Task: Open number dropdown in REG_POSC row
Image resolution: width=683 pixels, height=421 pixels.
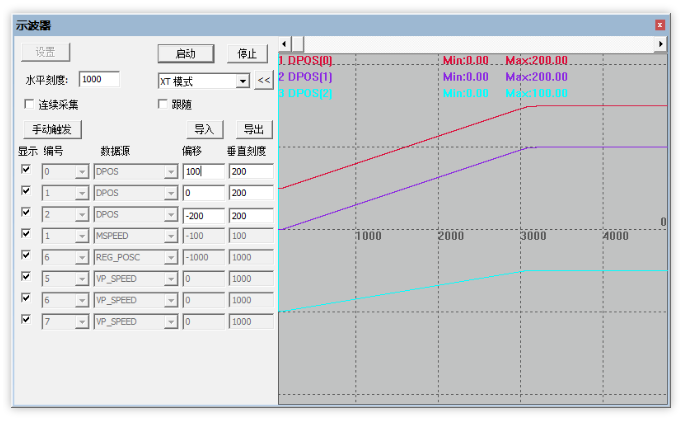Action: (x=81, y=258)
